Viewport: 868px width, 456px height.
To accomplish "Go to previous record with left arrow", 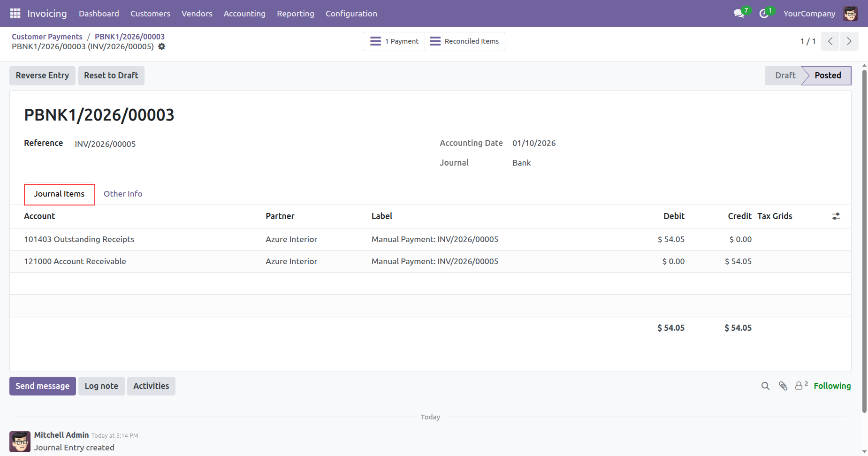I will (x=830, y=41).
